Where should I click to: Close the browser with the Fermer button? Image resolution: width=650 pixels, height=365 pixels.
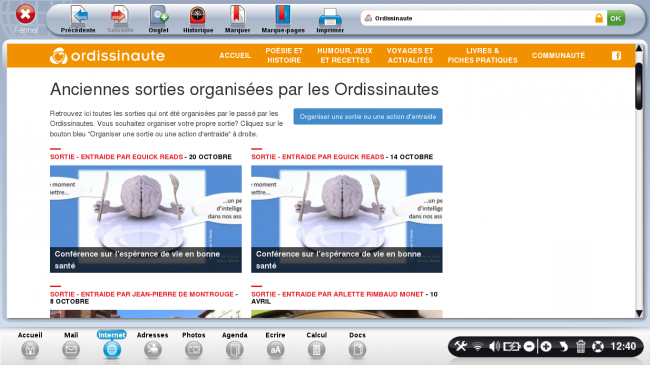click(26, 19)
